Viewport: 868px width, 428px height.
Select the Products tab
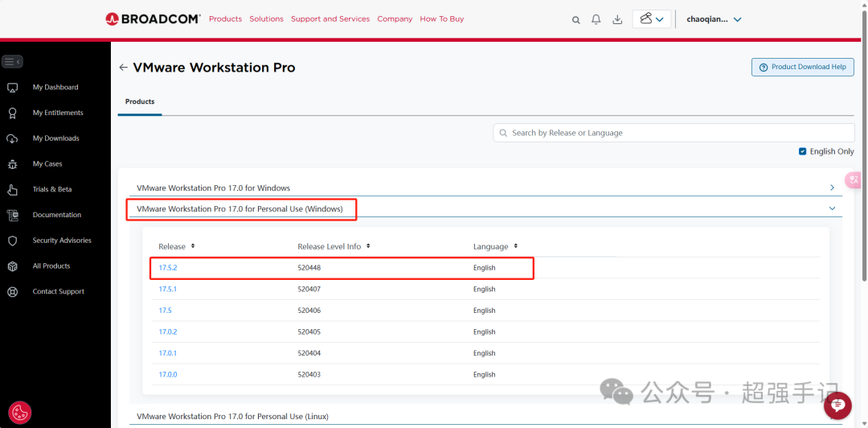click(x=140, y=101)
